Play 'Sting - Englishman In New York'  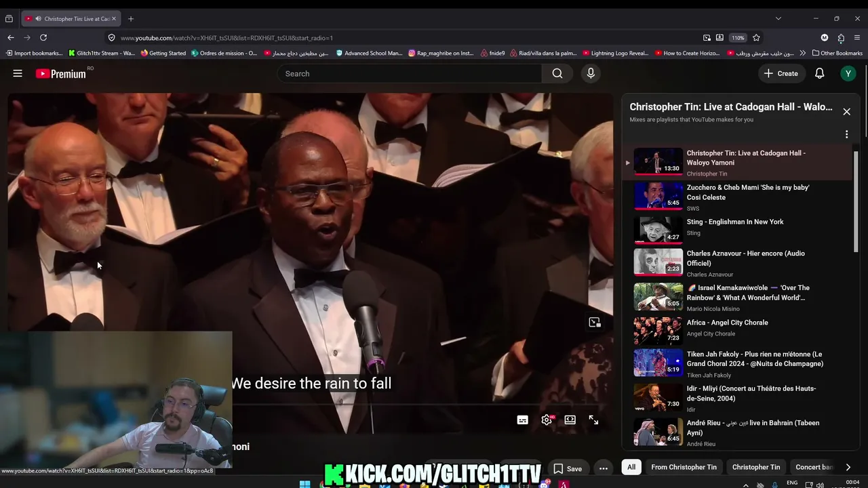point(735,222)
